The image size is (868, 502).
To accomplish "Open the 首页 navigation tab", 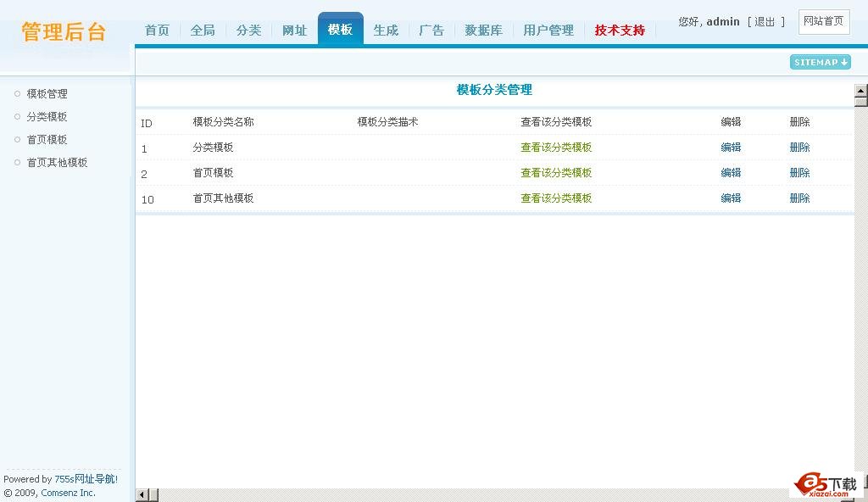I will 157,31.
